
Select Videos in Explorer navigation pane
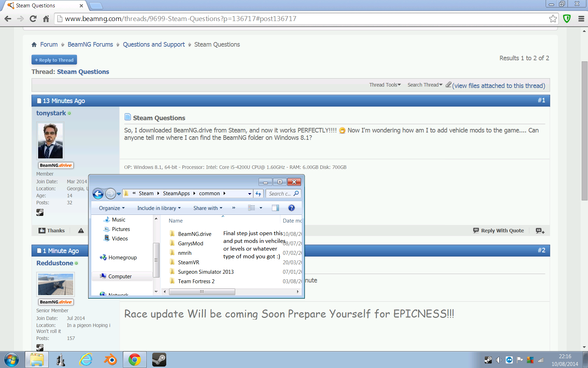(120, 238)
